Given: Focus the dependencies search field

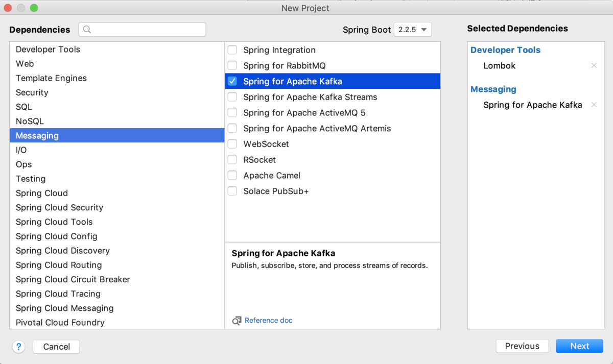Looking at the screenshot, I should (148, 30).
